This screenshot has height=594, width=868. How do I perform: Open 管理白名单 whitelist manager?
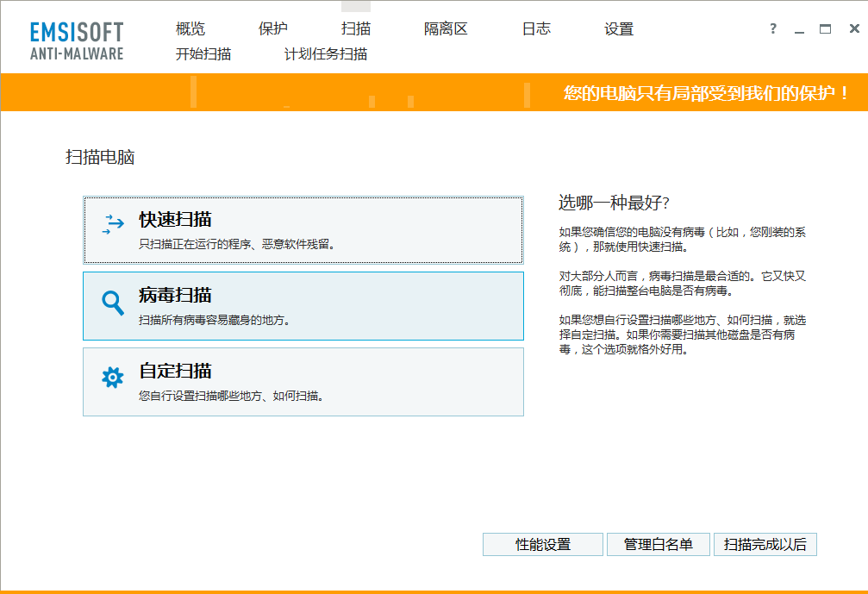(658, 545)
